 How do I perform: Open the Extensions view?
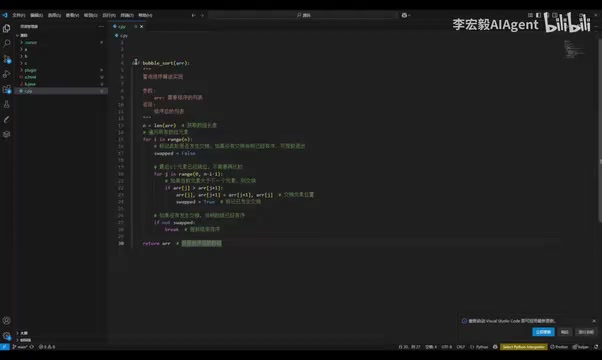7,89
